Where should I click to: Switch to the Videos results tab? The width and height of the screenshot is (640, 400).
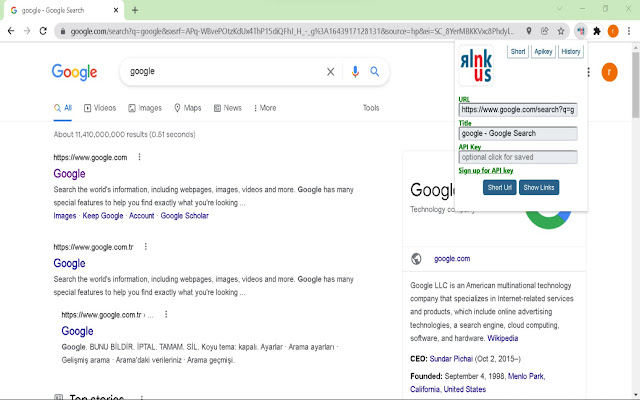(x=100, y=108)
